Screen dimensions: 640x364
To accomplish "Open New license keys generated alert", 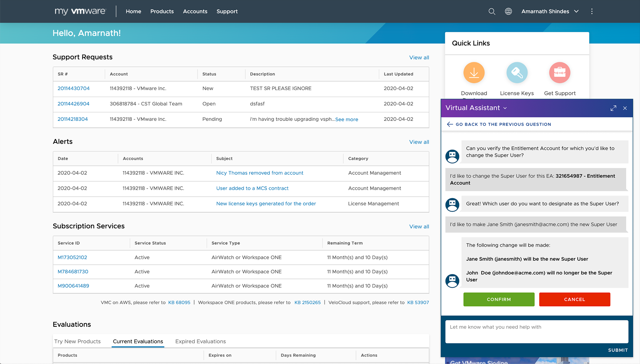I will (x=266, y=203).
